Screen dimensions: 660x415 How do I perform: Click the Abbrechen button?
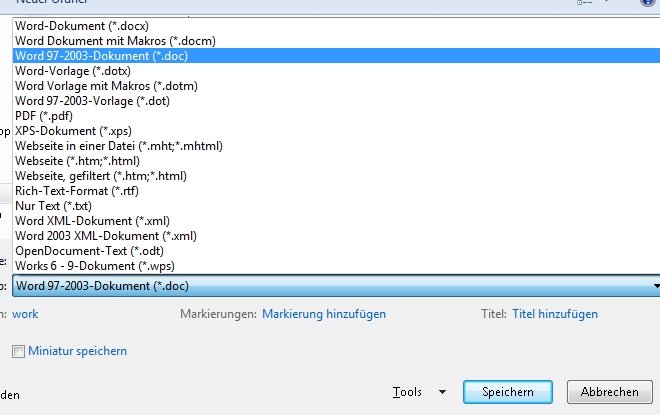point(609,392)
